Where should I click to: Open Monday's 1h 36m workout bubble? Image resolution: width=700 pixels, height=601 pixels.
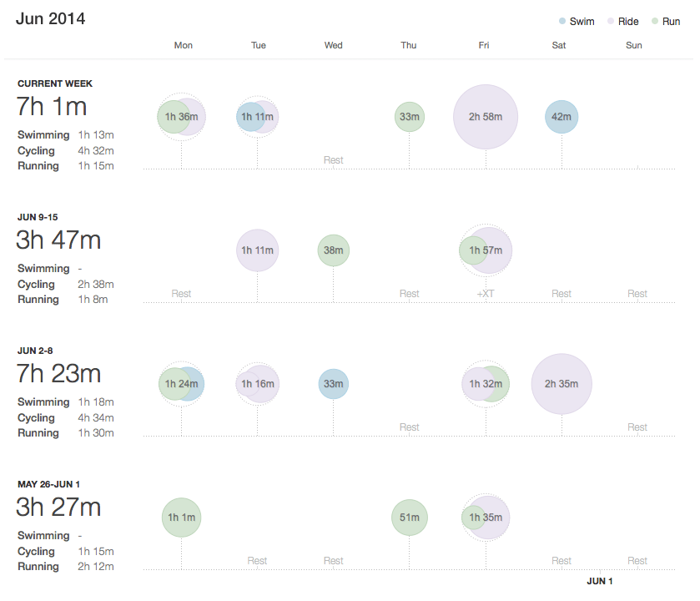(181, 117)
